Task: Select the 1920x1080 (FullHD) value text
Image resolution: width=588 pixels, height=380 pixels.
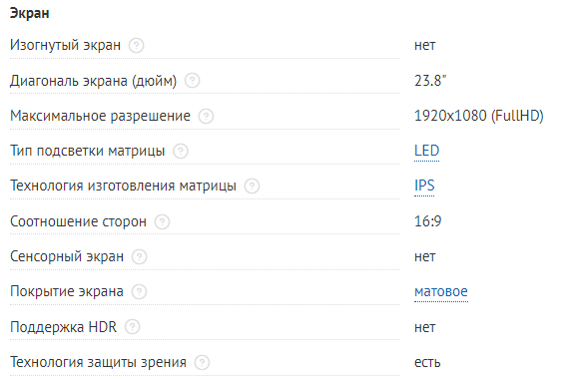Action: 479,116
